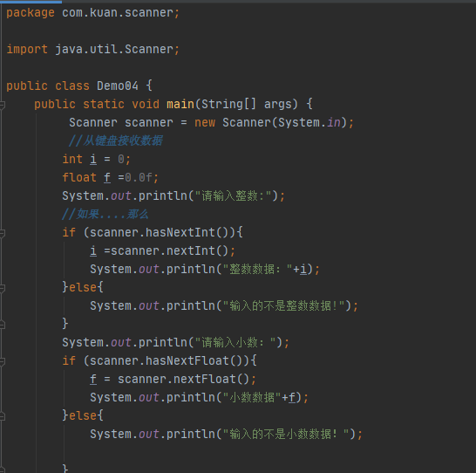Click 'java.util.Scanner' in the import statement
Screen dimensions: 476x473
(114, 49)
